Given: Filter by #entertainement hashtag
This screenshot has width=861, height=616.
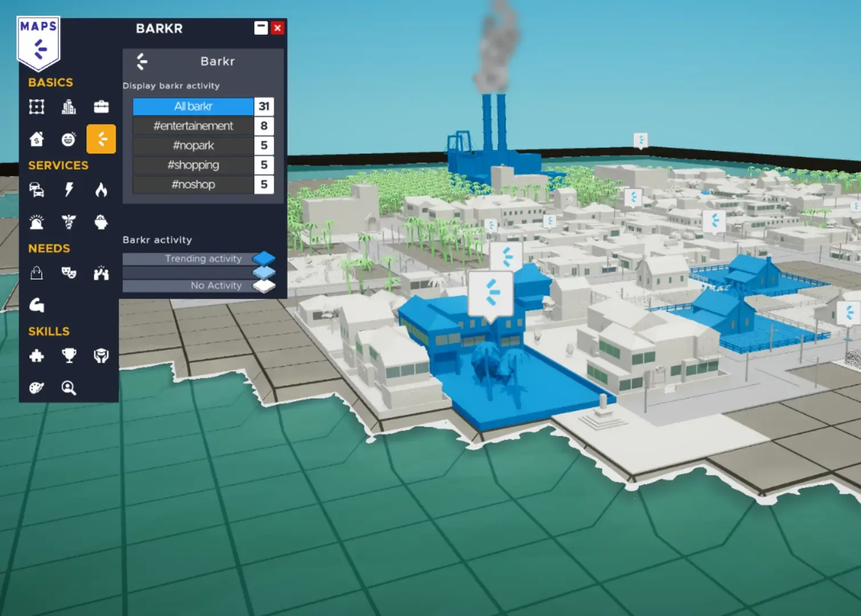Looking at the screenshot, I should (193, 126).
